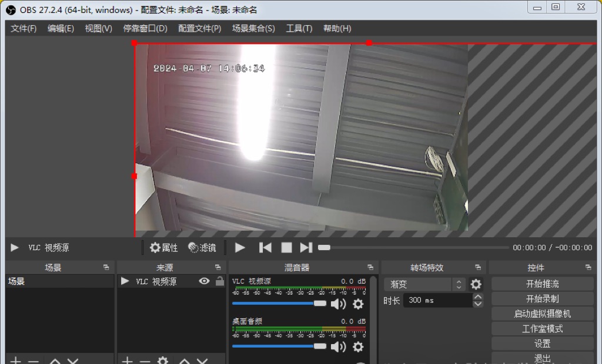Open the 工具(T) menu
Image resolution: width=602 pixels, height=364 pixels.
(299, 28)
